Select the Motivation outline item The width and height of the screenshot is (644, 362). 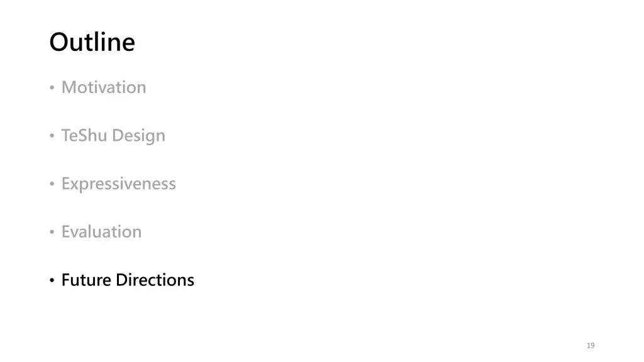pyautogui.click(x=104, y=87)
